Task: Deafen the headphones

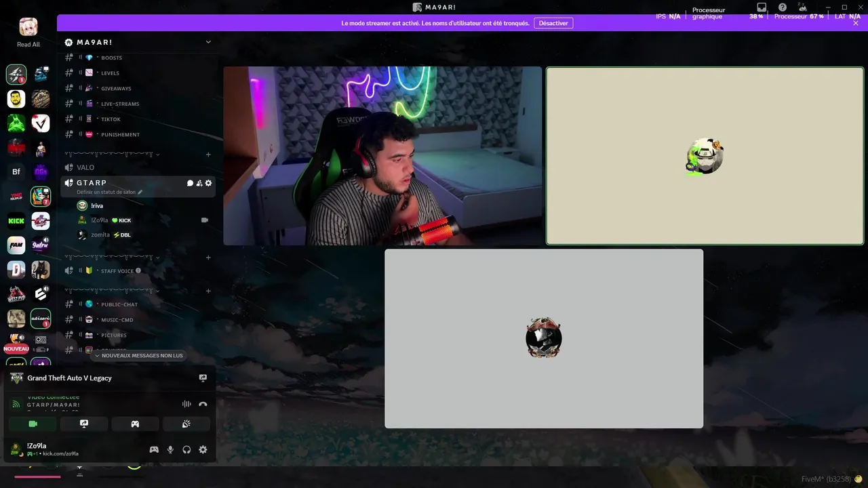Action: tap(186, 449)
